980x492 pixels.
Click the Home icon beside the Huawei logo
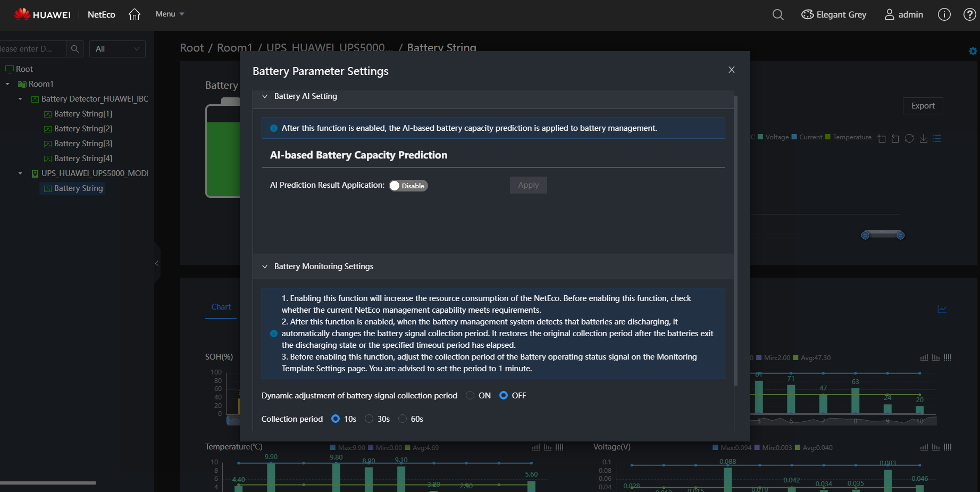134,14
